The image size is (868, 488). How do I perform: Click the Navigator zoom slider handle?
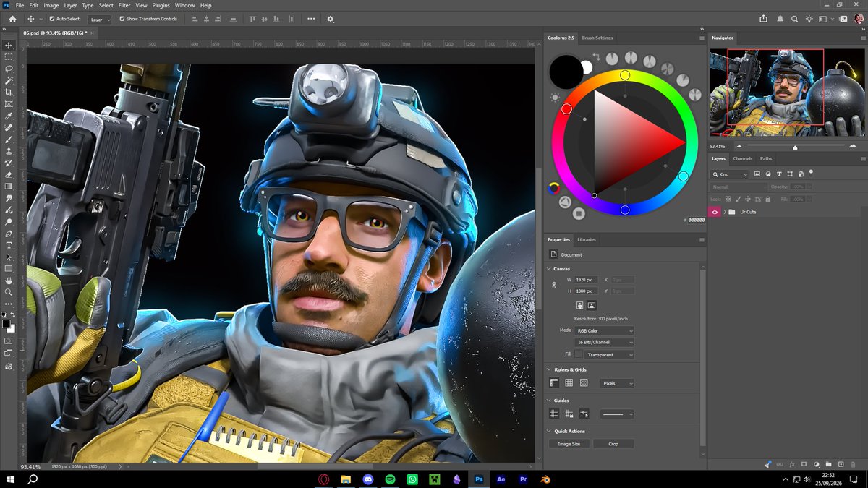[x=795, y=147]
